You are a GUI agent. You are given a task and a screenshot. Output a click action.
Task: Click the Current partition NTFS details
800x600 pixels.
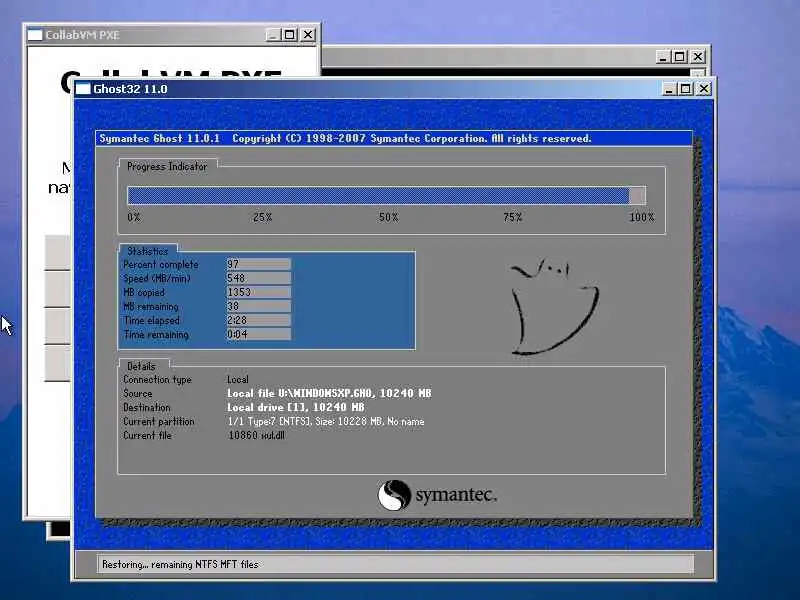point(326,421)
